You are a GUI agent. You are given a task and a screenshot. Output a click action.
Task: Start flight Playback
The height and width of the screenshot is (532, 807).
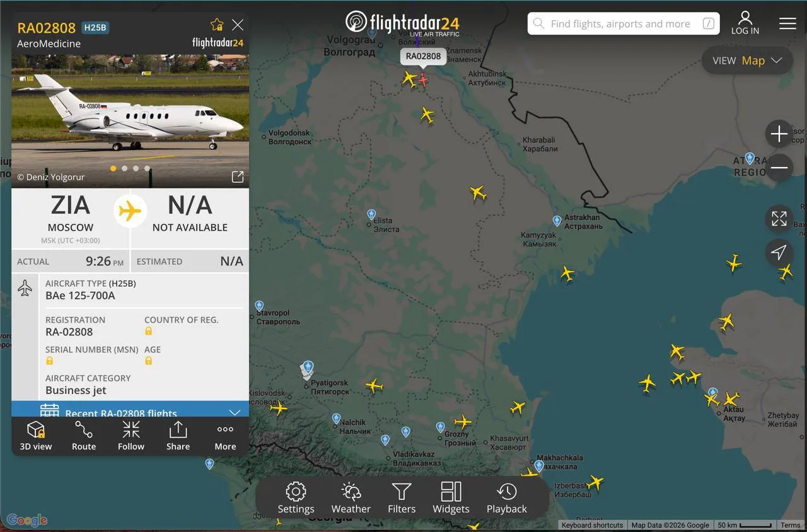(506, 498)
